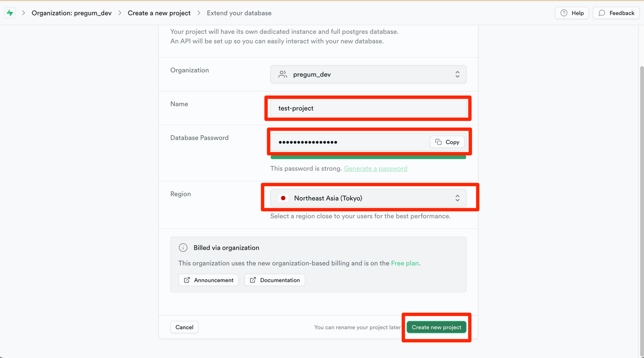Click the Name field containing test-project
644x358 pixels.
point(368,108)
